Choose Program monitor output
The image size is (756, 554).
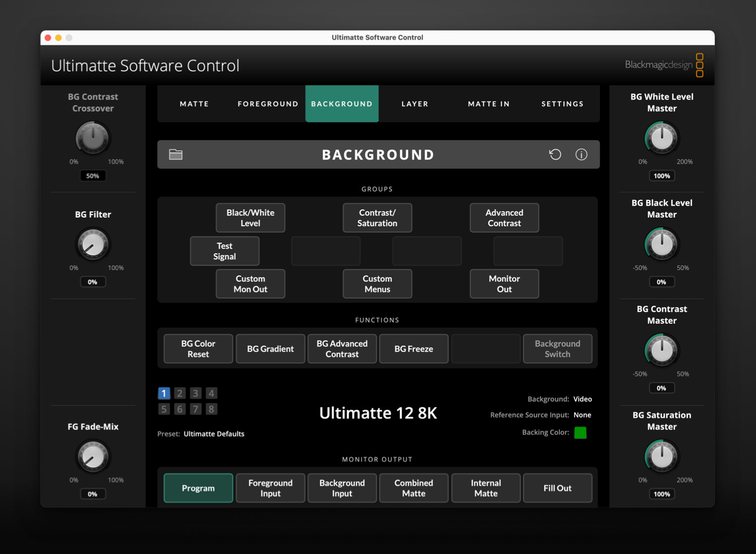(198, 488)
